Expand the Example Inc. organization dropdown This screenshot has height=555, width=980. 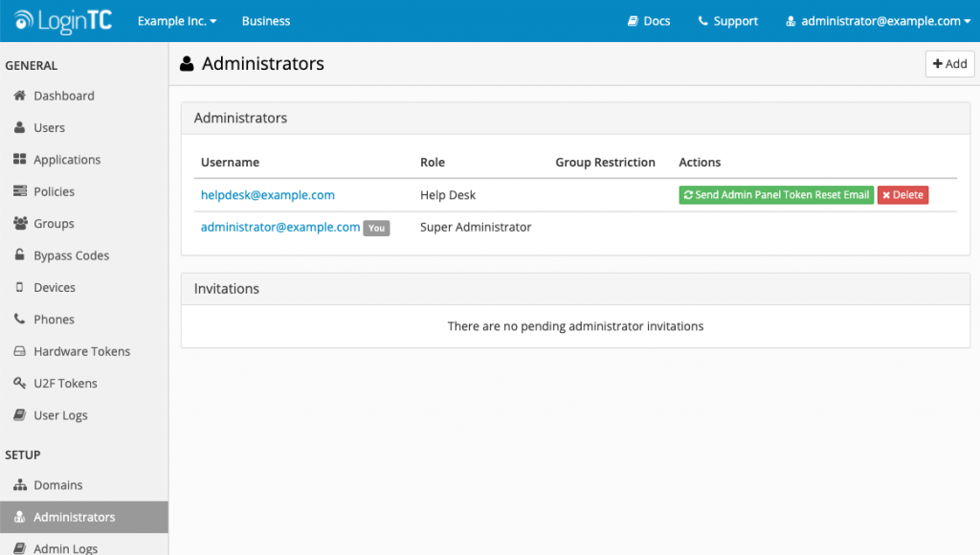click(x=176, y=20)
